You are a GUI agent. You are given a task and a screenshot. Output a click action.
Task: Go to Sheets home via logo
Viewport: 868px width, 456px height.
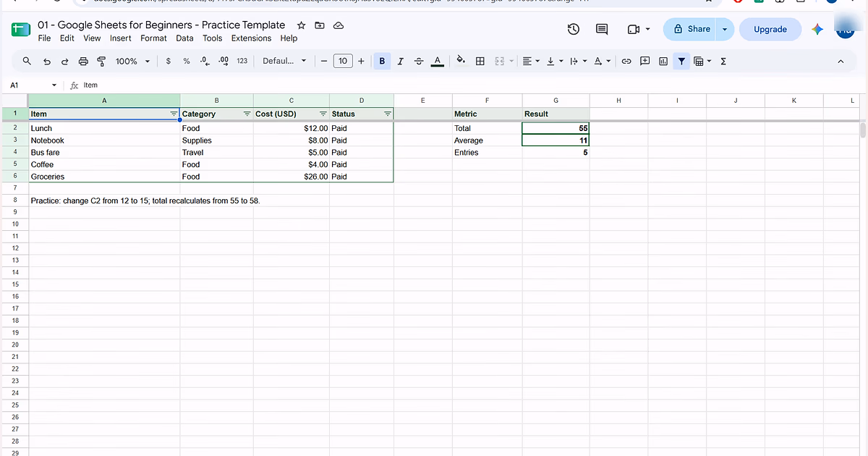tap(20, 30)
